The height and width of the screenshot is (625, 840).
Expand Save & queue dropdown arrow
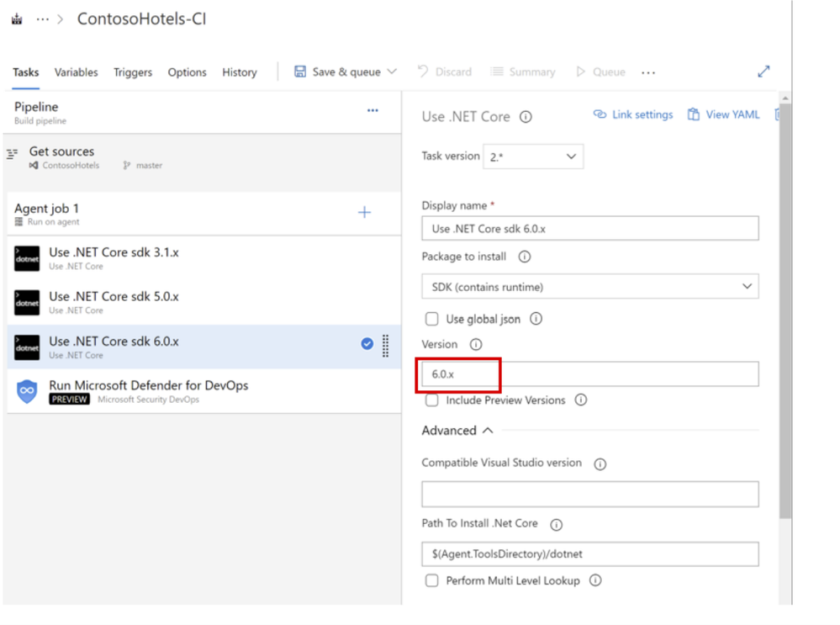(392, 72)
